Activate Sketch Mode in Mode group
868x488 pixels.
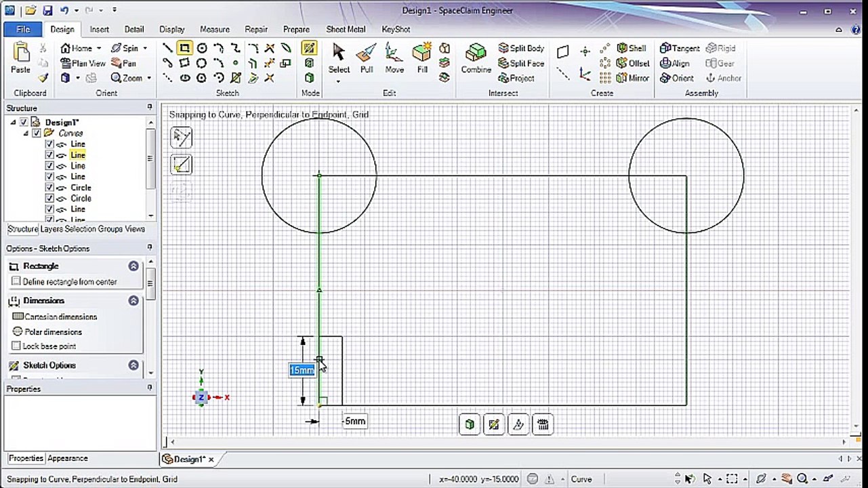point(309,48)
